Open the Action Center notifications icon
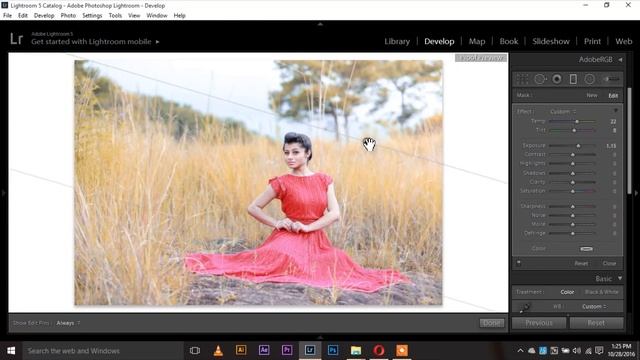640x360 pixels. (x=599, y=351)
